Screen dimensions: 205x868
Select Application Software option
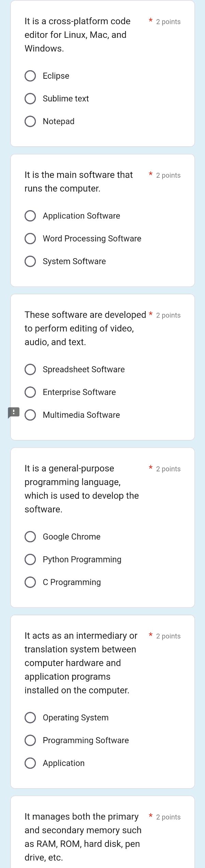click(30, 216)
